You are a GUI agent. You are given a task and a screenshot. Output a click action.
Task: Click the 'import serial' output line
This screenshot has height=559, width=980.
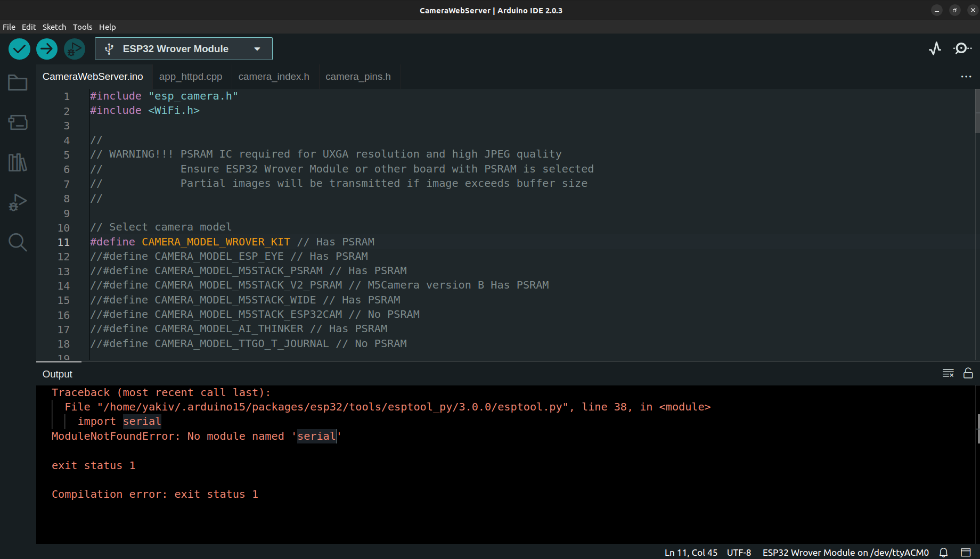coord(119,421)
